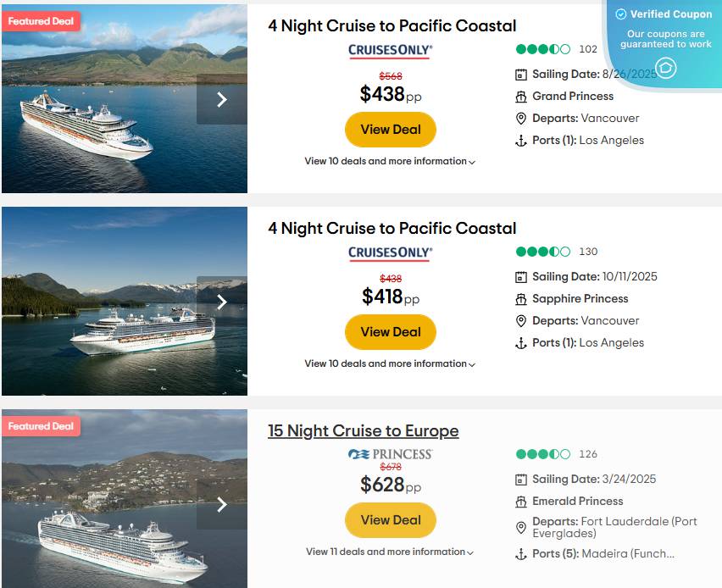Click next-photo arrow on Sapphire Princess image

(x=222, y=302)
